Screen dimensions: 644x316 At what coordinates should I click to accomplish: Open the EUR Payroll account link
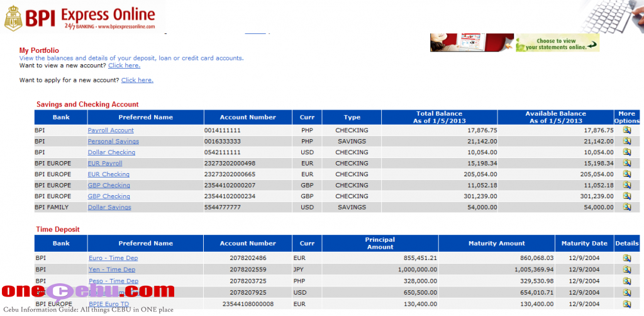105,163
